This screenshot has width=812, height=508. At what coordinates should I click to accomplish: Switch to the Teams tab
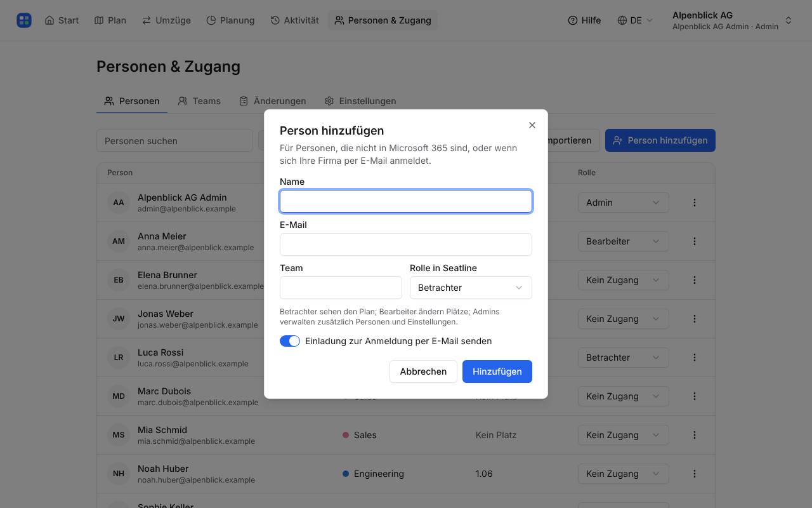tap(199, 101)
